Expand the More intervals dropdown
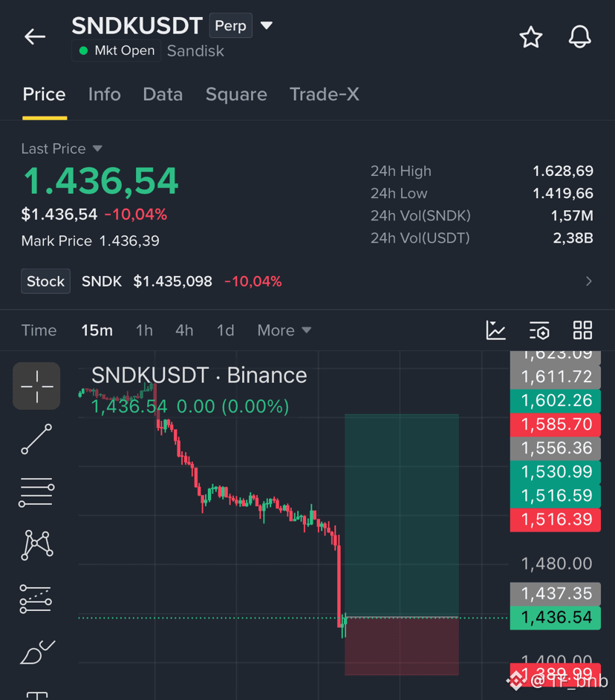Viewport: 615px width, 700px height. (284, 330)
